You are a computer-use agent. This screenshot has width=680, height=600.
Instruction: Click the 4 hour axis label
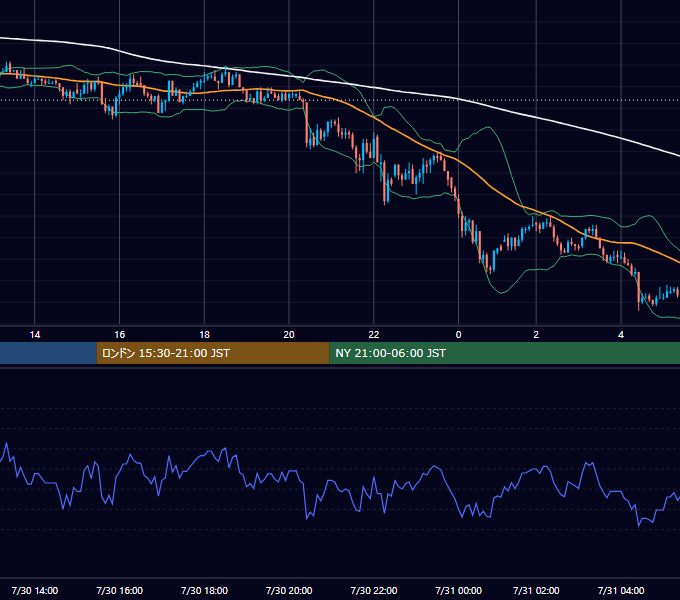click(621, 335)
